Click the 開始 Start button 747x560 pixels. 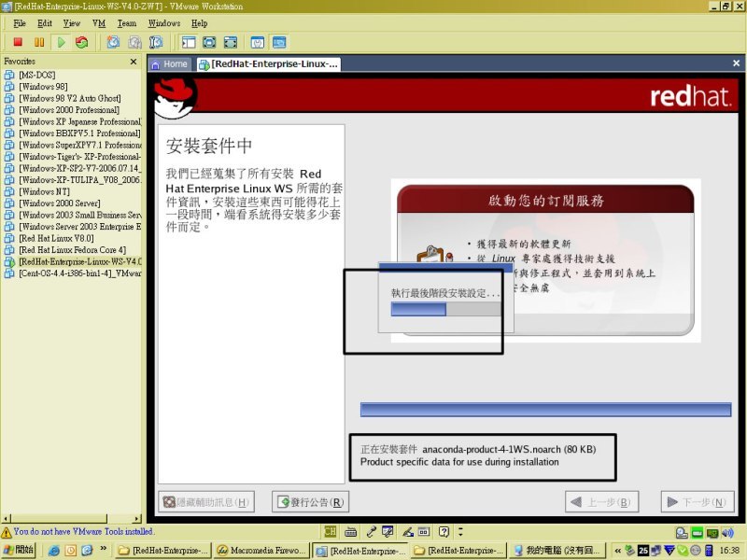[x=18, y=550]
